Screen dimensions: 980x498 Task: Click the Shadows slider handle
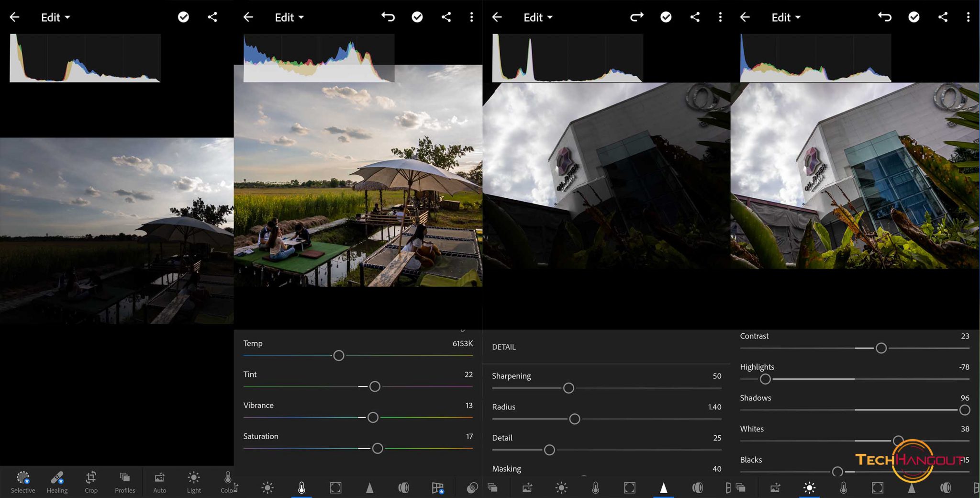pyautogui.click(x=965, y=410)
